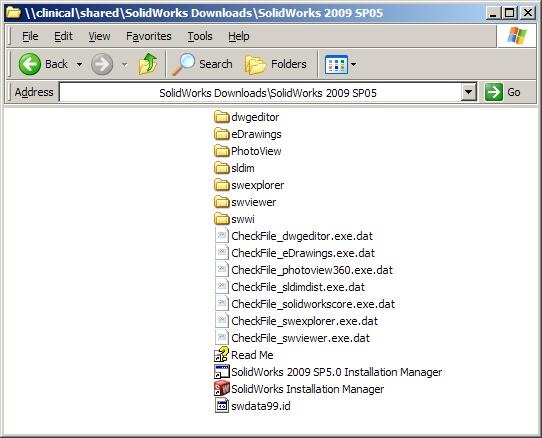Open the Favorites menu
The width and height of the screenshot is (542, 438).
tap(149, 36)
